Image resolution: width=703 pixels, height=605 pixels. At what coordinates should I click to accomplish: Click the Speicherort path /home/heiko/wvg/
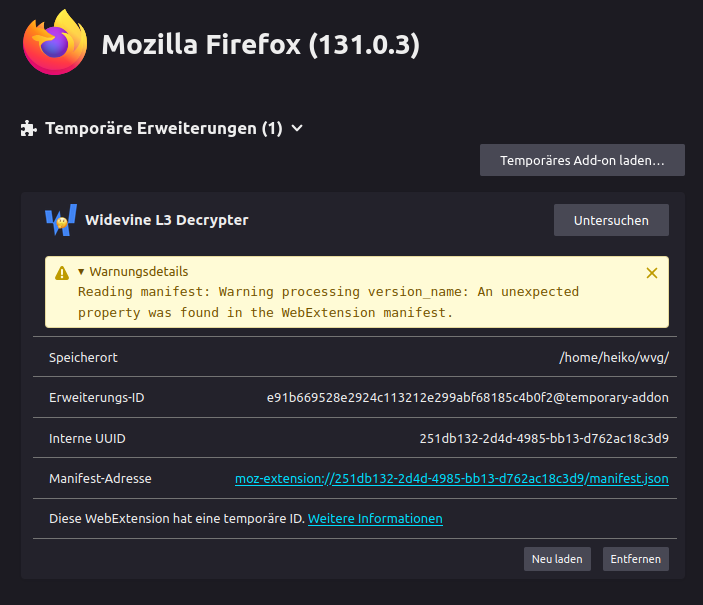614,357
